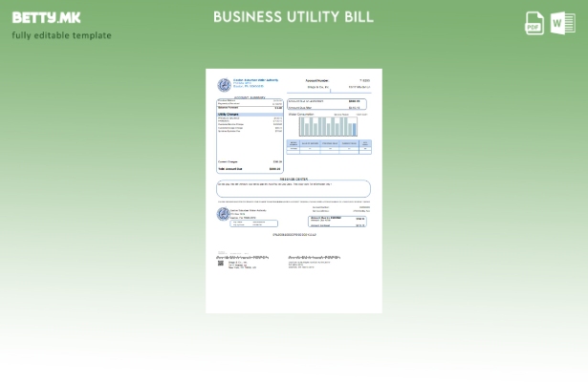Click the water authority seal at top of bill
Viewport: 588px width, 382px height.
pyautogui.click(x=224, y=85)
